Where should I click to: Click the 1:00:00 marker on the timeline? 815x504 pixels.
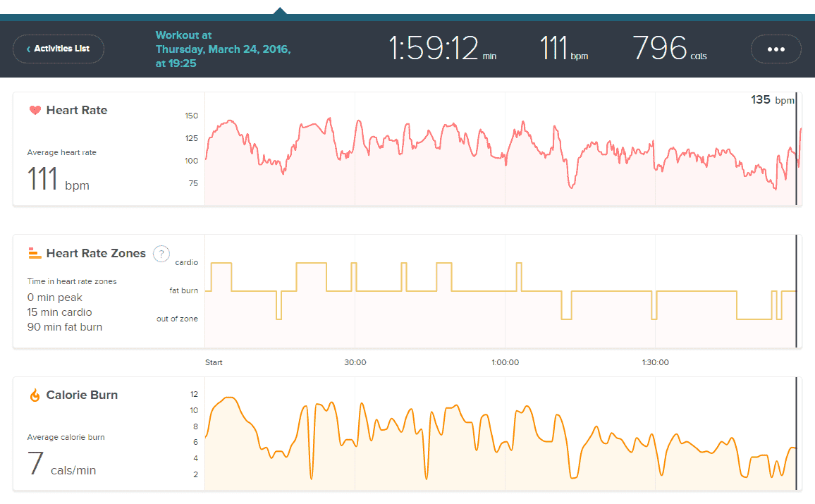pos(505,362)
